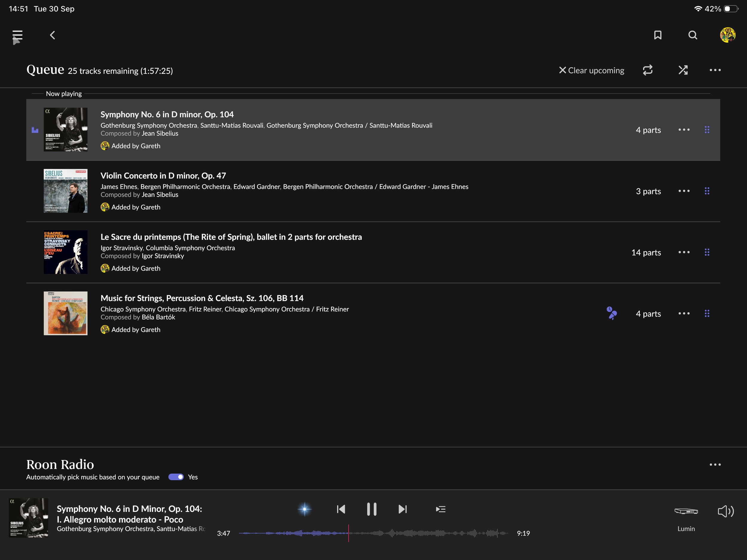Toggle shuffle for the queue
Screen dimensions: 747x560
point(683,70)
